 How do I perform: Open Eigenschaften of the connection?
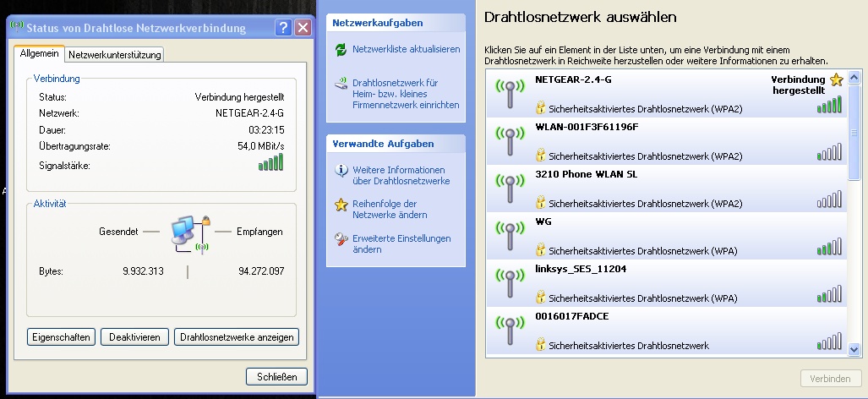coord(61,337)
